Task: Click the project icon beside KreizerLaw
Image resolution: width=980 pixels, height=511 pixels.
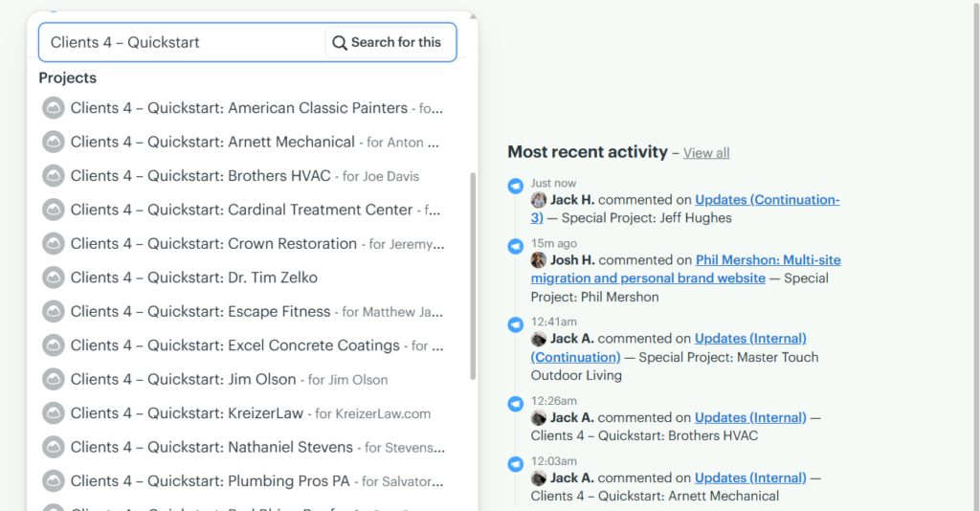Action: pos(54,413)
